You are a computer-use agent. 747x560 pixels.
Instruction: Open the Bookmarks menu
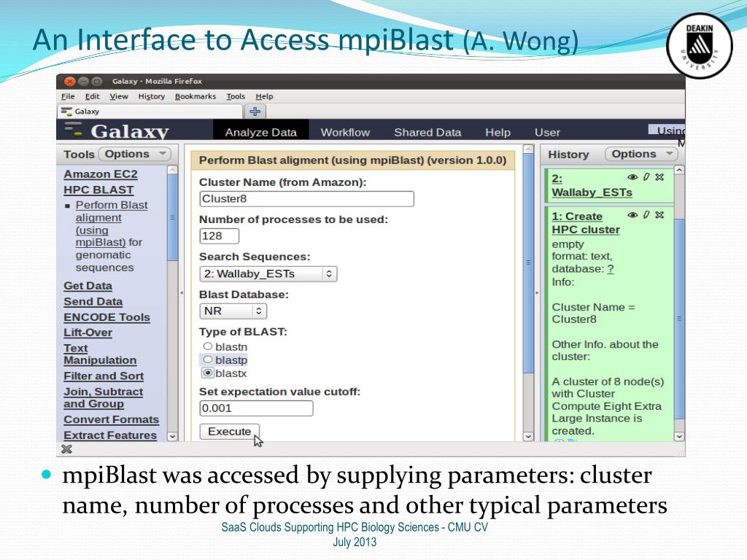point(196,96)
